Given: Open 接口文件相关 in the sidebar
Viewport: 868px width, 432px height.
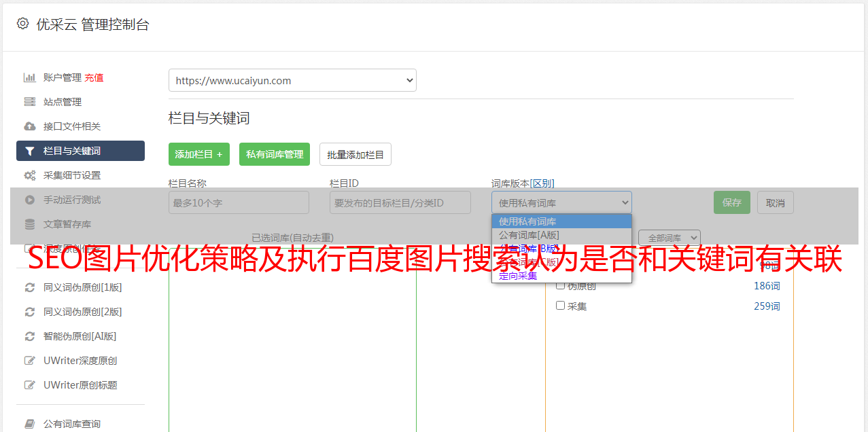Looking at the screenshot, I should click(72, 126).
